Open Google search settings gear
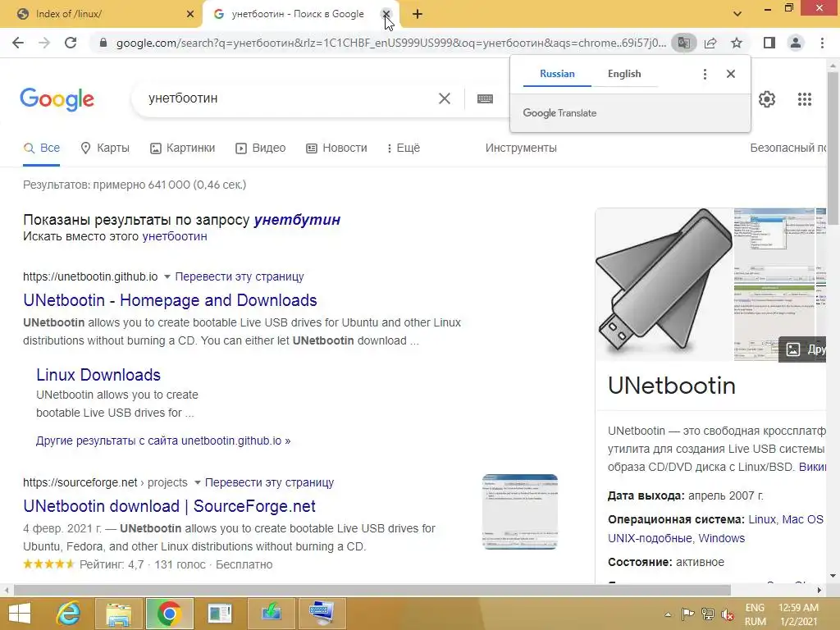Screen dimensions: 840x630 767,99
